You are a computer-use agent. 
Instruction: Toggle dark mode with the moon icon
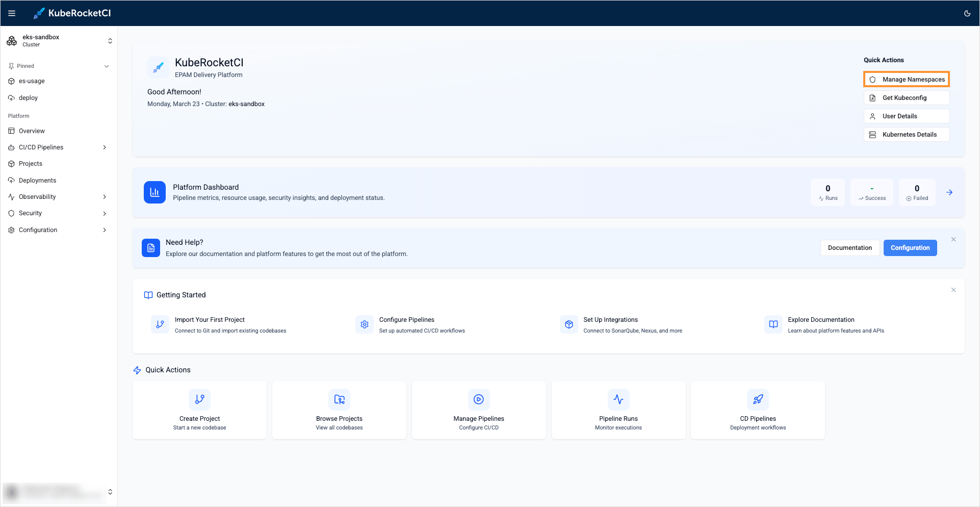[x=967, y=13]
